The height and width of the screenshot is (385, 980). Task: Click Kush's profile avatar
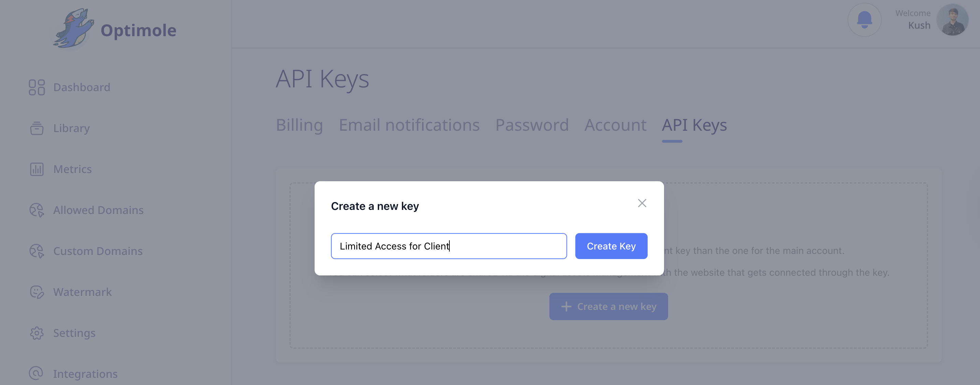pyautogui.click(x=952, y=20)
